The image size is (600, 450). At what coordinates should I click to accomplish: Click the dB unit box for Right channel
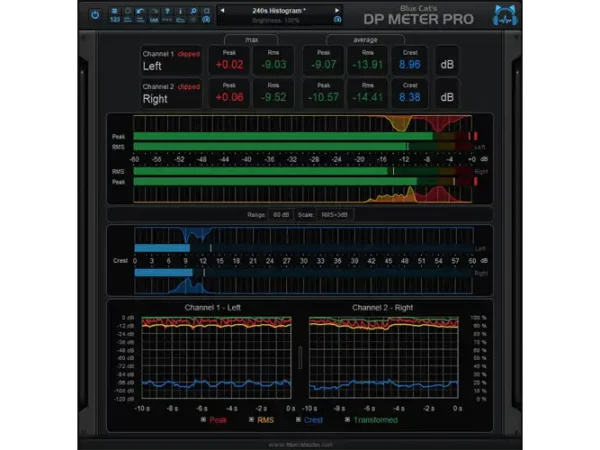pyautogui.click(x=447, y=93)
